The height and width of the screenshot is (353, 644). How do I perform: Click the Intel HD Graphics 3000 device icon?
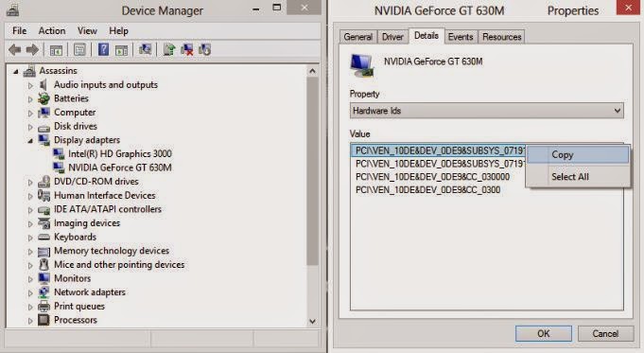point(59,153)
